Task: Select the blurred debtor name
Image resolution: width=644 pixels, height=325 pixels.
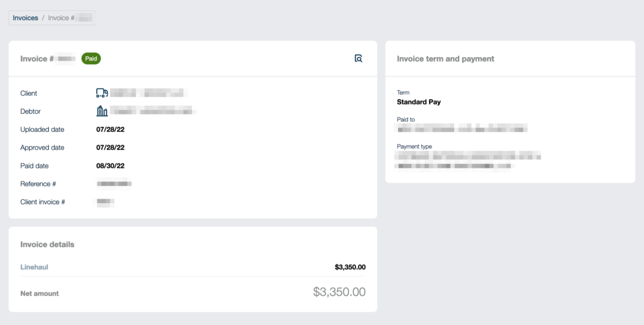Action: pos(152,111)
